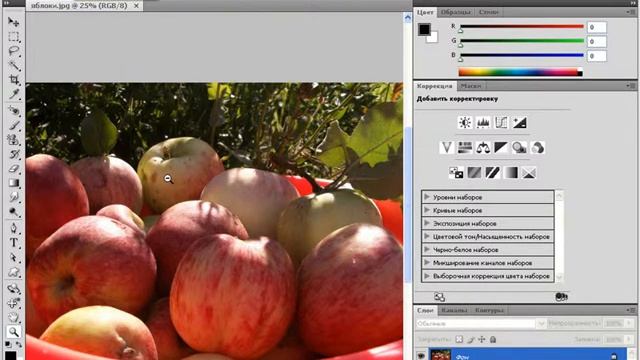Select the Eraser tool

tap(13, 168)
